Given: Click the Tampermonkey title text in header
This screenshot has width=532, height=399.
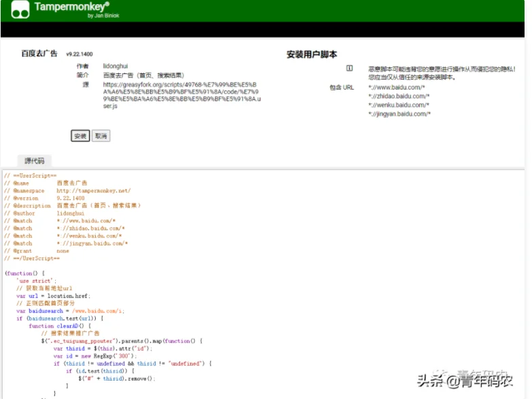Looking at the screenshot, I should (72, 6).
